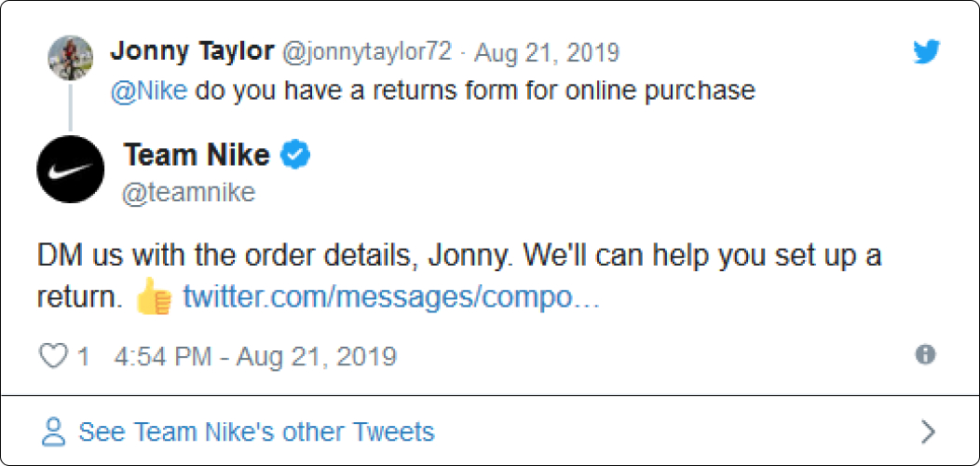Expand with the right chevron arrow
The image size is (980, 466).
tap(929, 432)
